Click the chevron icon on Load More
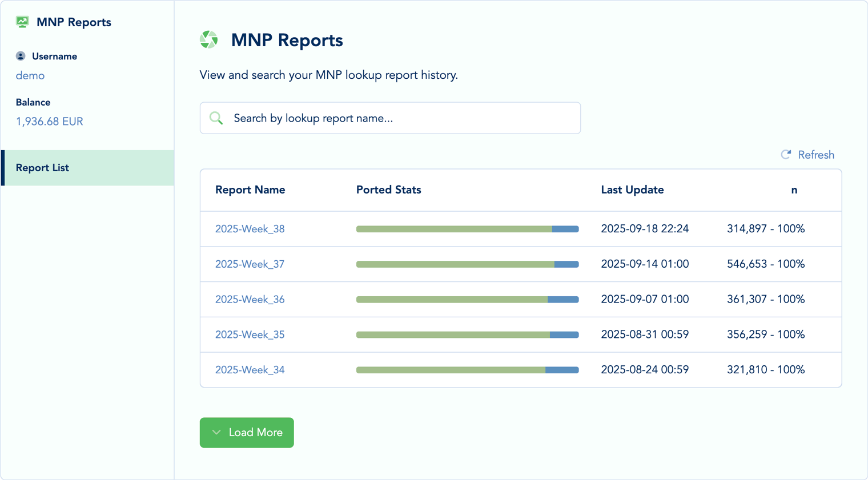Viewport: 868px width, 480px height. click(x=216, y=433)
